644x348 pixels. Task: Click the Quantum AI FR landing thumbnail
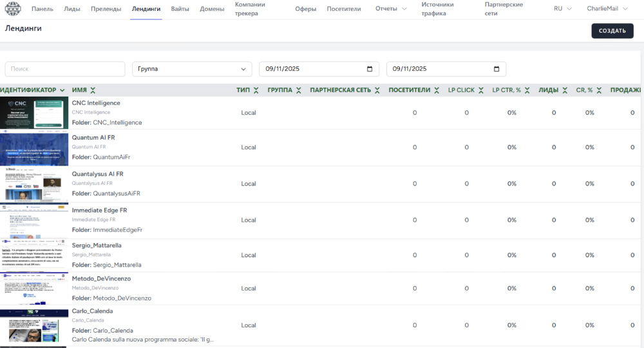[x=34, y=148]
